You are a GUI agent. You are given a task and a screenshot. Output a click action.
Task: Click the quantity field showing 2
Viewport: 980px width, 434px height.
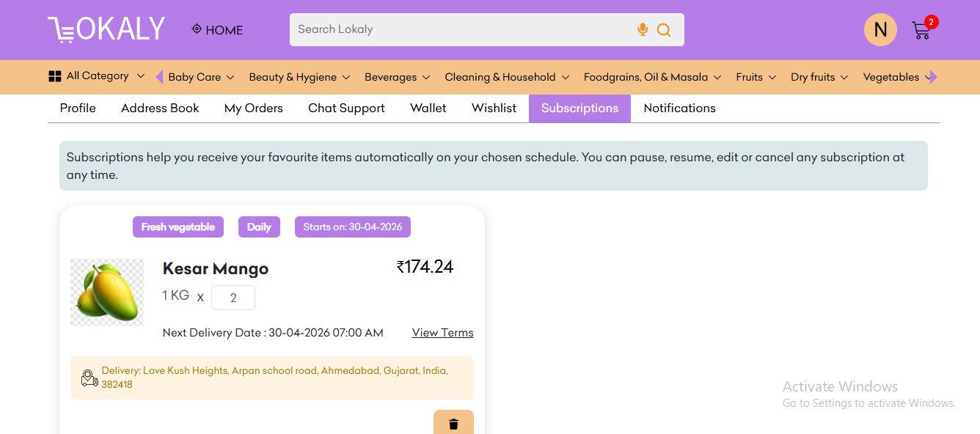233,298
